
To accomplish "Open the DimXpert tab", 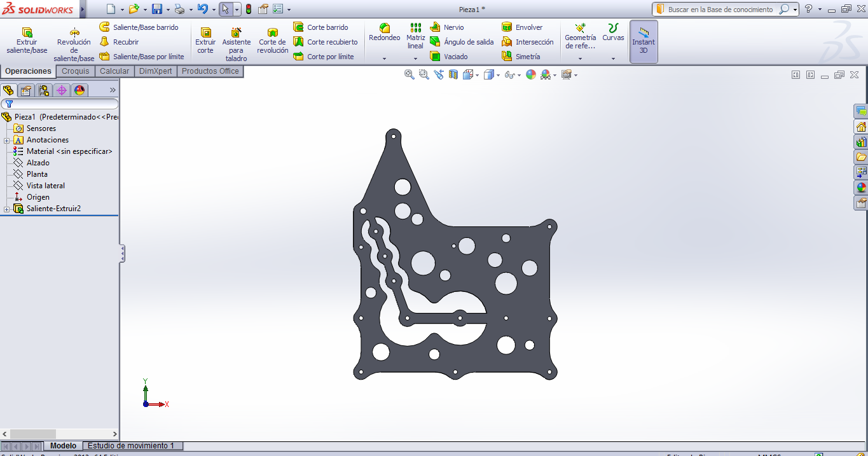I will 156,71.
